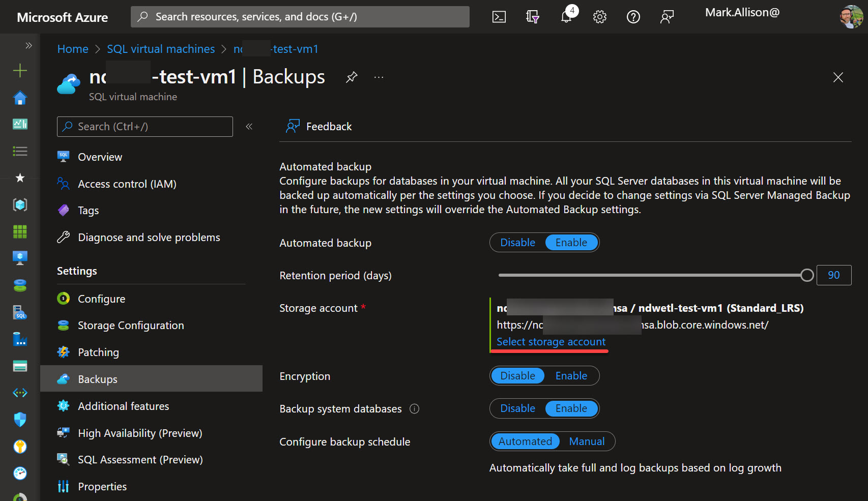Collapse the resource menu panel
The height and width of the screenshot is (501, 868).
[x=249, y=127]
